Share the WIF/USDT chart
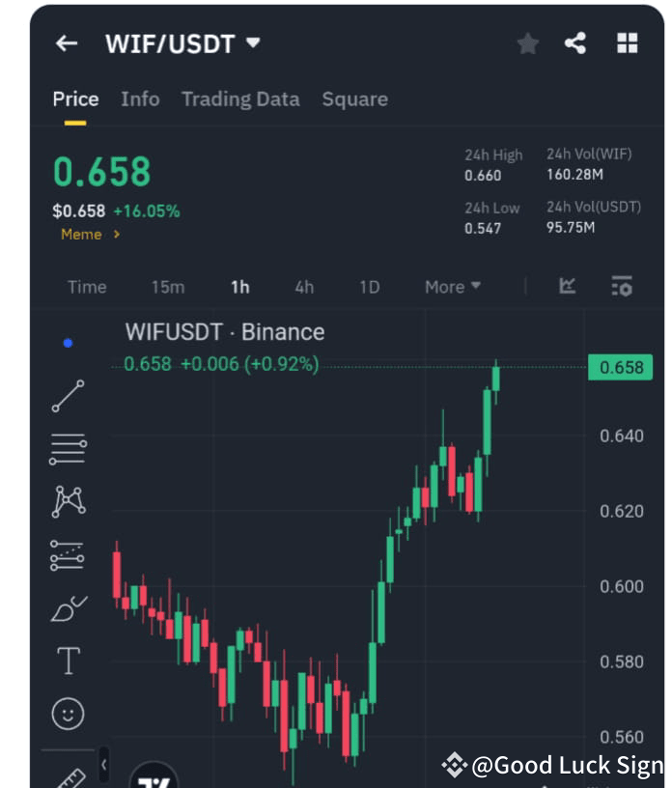Viewport: 672px width, 788px height. point(576,42)
